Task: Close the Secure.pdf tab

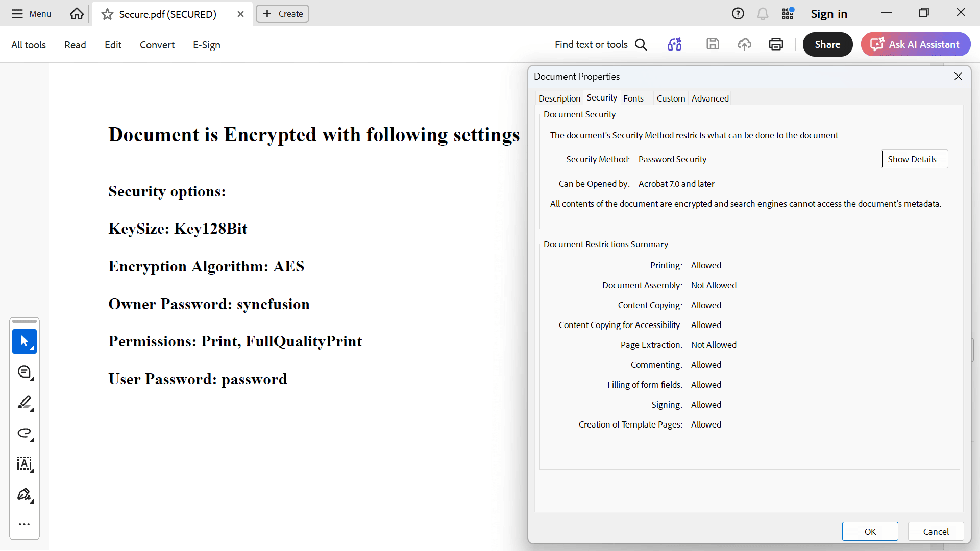Action: click(x=240, y=14)
